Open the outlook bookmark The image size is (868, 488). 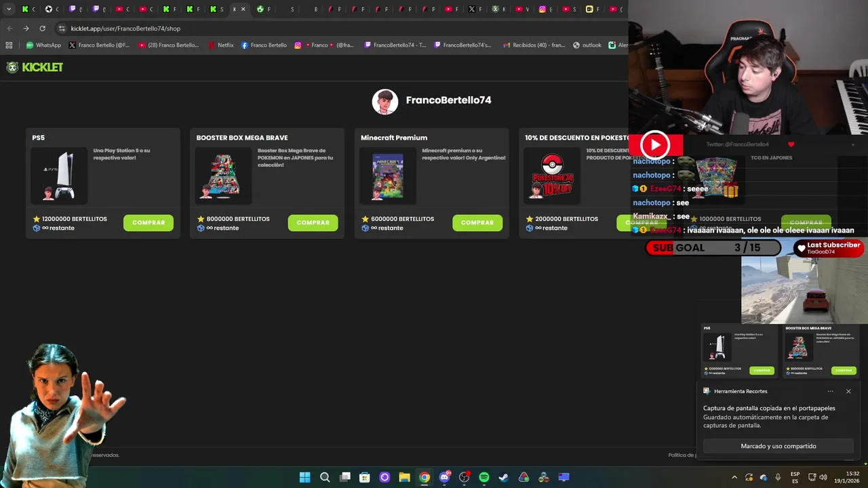click(587, 45)
